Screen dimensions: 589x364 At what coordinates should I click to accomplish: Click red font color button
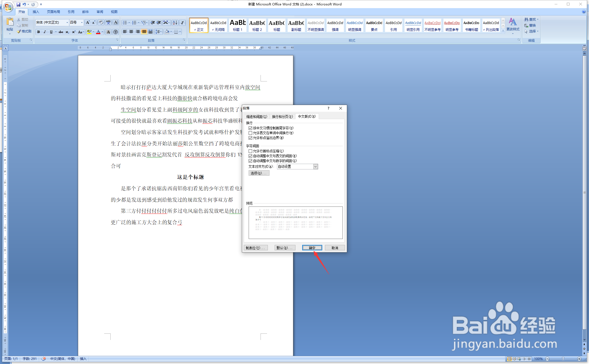click(x=98, y=32)
